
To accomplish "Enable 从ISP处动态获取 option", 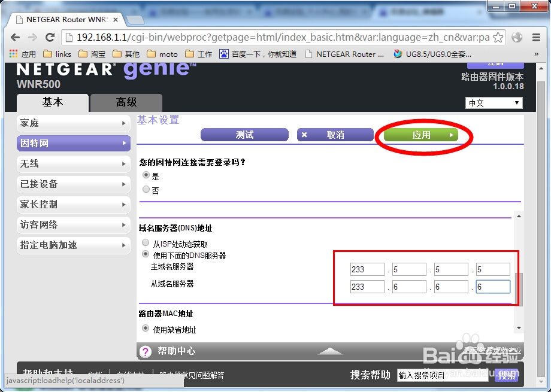I will click(146, 242).
